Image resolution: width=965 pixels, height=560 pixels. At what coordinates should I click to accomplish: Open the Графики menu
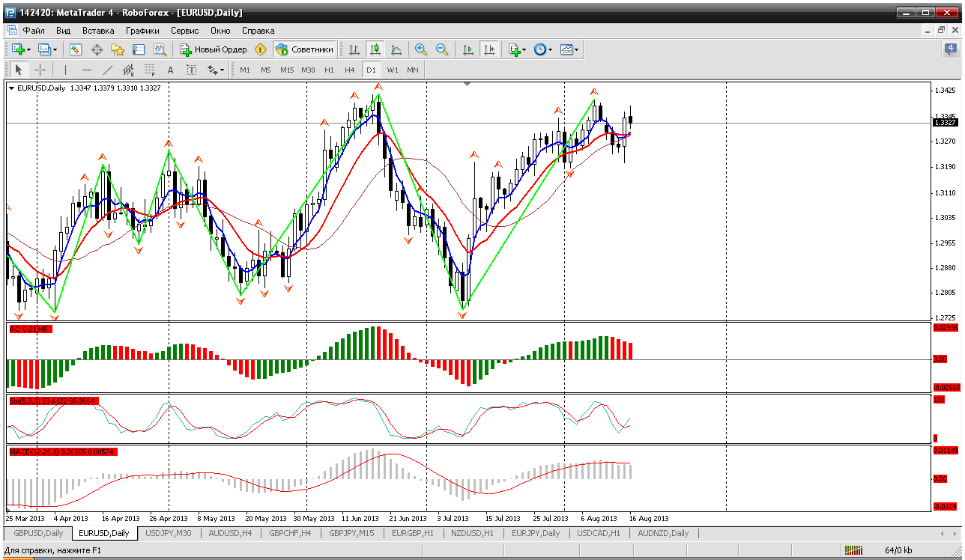pyautogui.click(x=142, y=31)
